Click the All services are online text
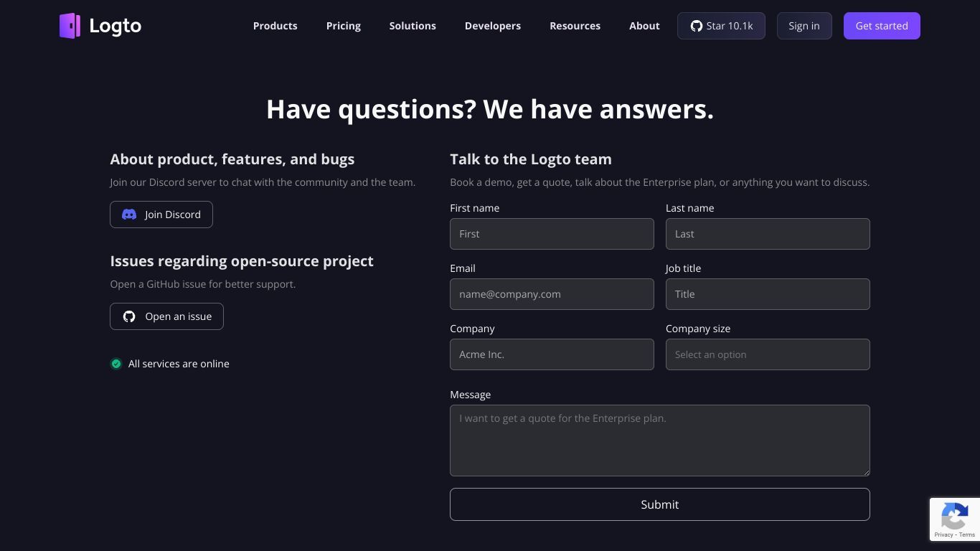The image size is (980, 551). pos(179,364)
